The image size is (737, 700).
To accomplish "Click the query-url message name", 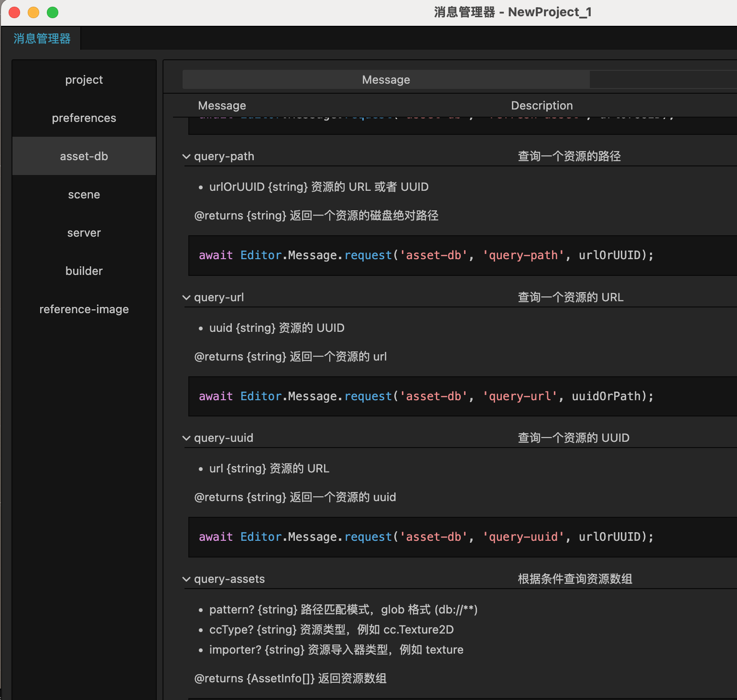I will coord(219,297).
